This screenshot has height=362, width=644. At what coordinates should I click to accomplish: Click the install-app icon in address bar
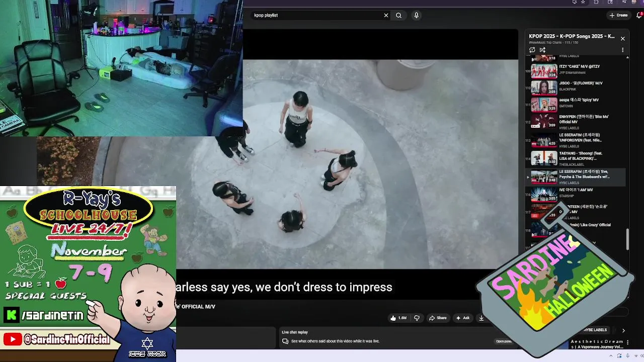[574, 2]
